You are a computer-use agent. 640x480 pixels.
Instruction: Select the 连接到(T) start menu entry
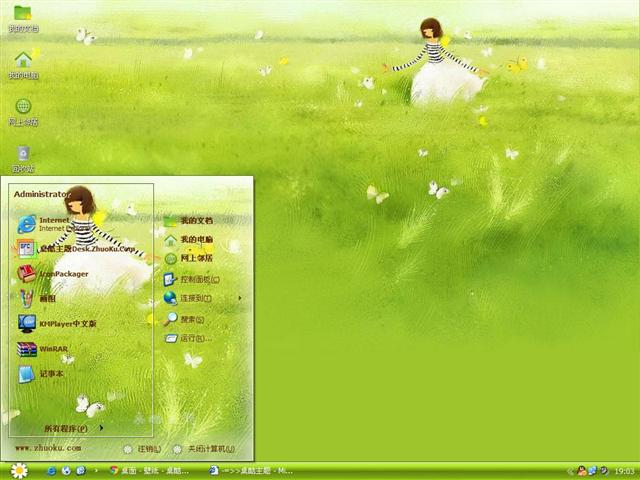[x=188, y=298]
